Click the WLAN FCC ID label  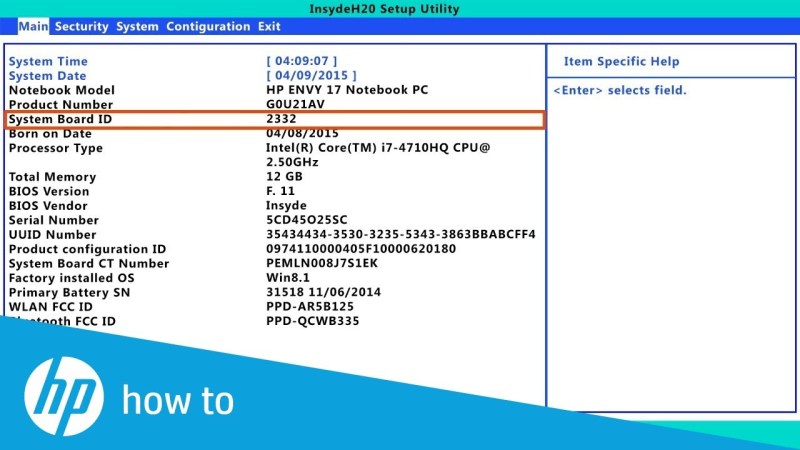51,307
